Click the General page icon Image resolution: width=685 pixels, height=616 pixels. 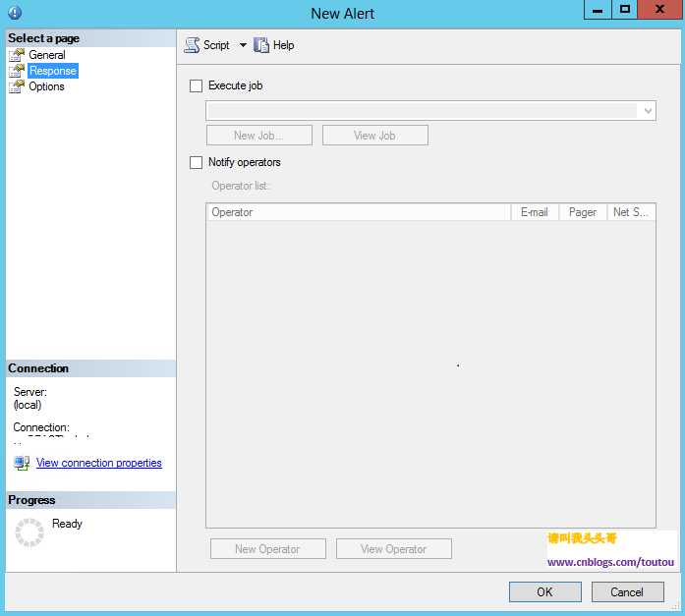pyautogui.click(x=17, y=55)
